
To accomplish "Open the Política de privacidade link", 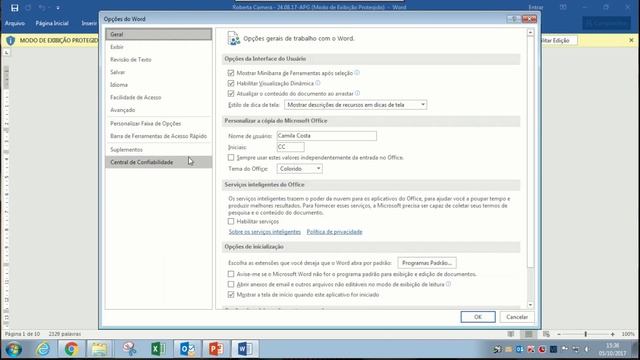I will pos(334,232).
